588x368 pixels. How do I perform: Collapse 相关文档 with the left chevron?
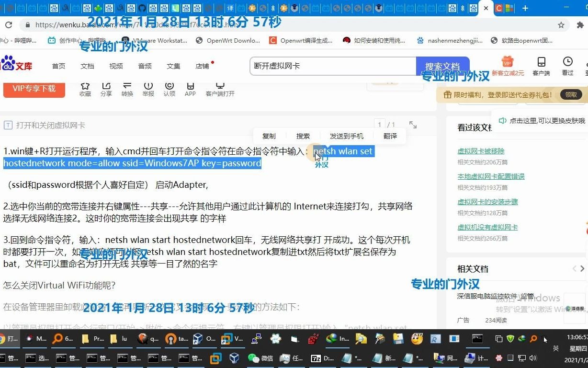pyautogui.click(x=574, y=269)
